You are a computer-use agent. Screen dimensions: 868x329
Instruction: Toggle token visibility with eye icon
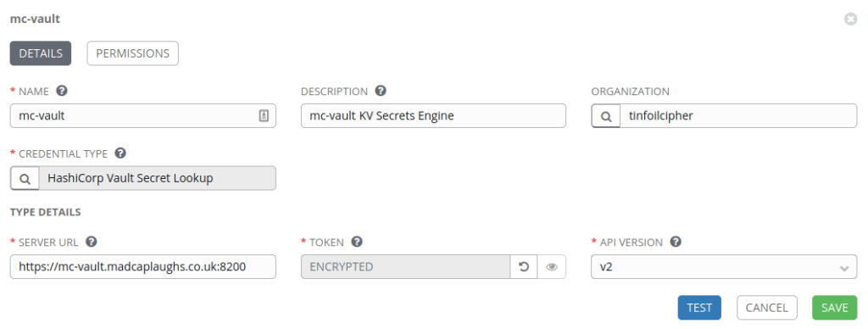(551, 267)
